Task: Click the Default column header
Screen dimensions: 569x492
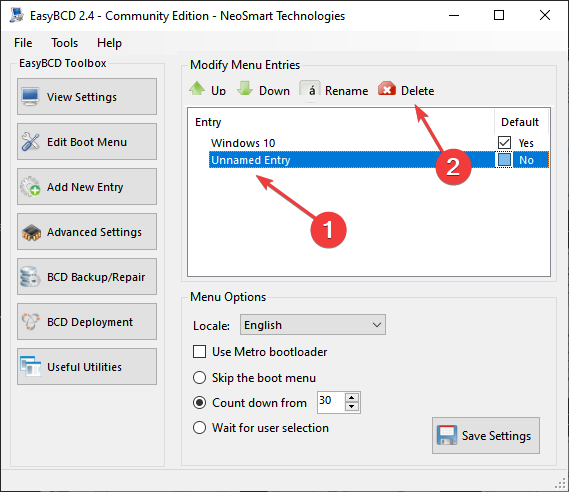Action: (x=520, y=122)
